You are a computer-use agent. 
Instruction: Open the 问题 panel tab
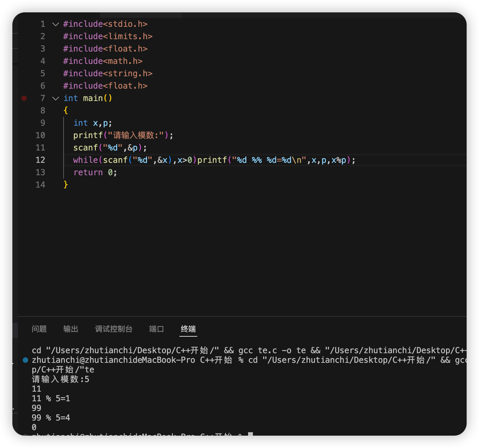click(x=39, y=329)
